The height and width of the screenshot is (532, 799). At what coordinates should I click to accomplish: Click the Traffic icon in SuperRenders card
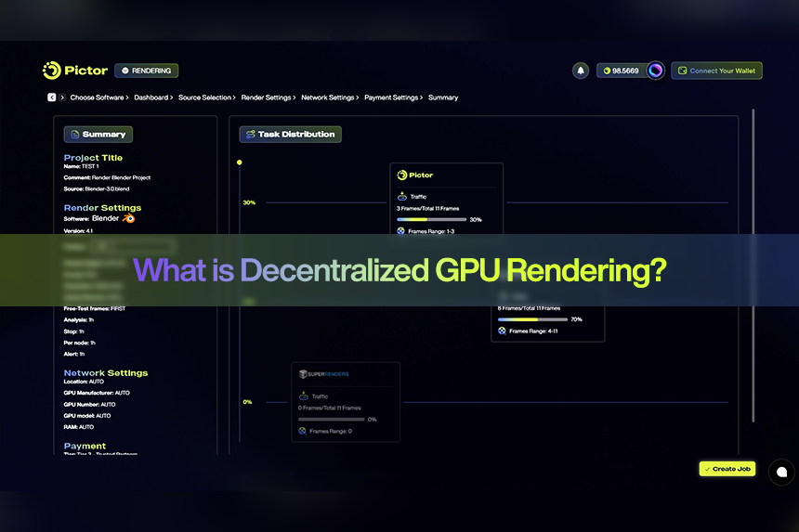click(x=304, y=396)
